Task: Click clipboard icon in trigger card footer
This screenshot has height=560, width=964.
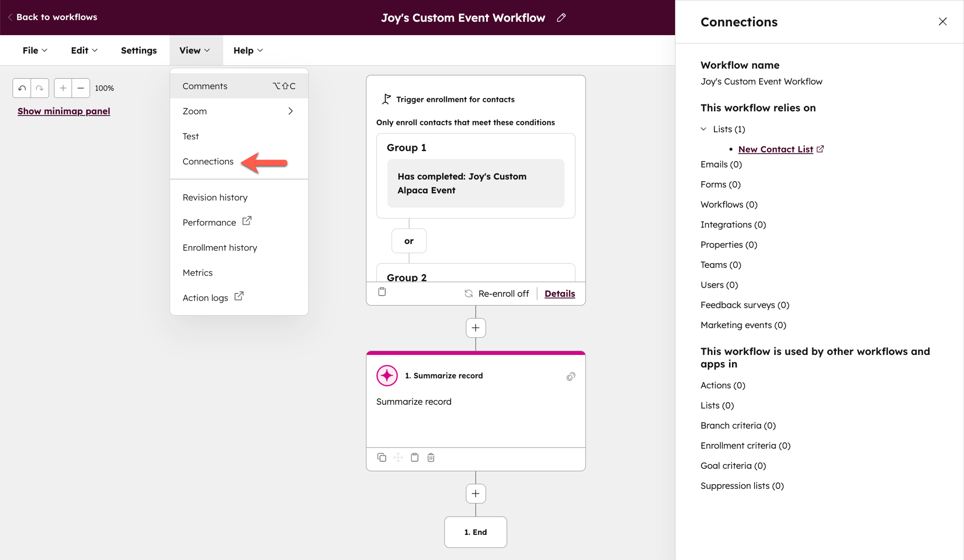Action: coord(382,292)
